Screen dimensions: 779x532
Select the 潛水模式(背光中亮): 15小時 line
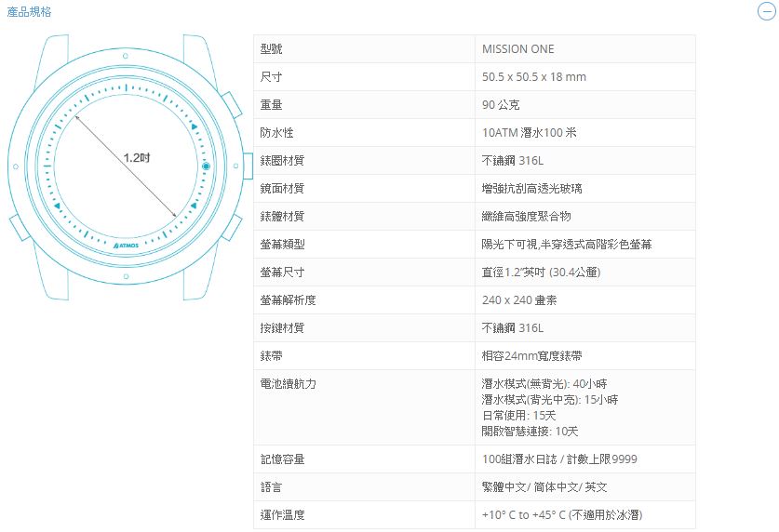pyautogui.click(x=550, y=399)
